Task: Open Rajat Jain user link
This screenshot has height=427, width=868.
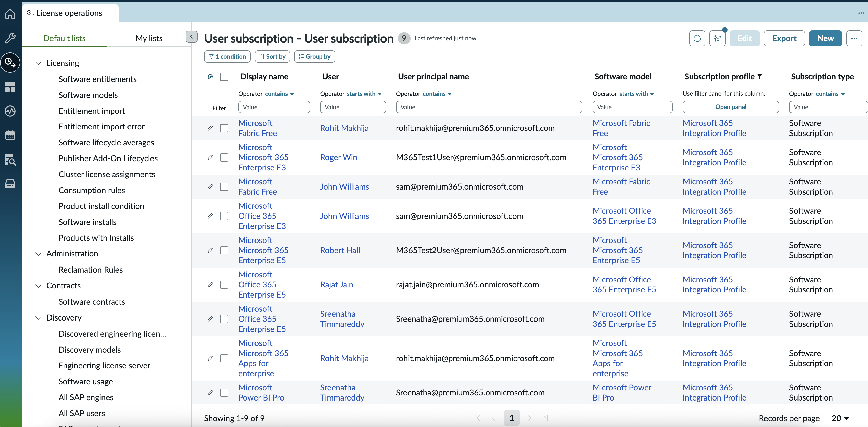Action: click(x=336, y=285)
